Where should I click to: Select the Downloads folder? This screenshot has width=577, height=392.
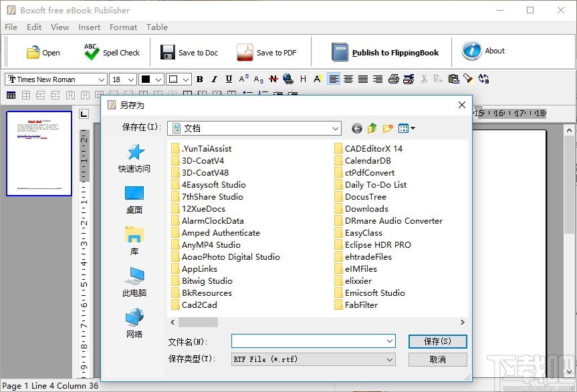click(366, 208)
